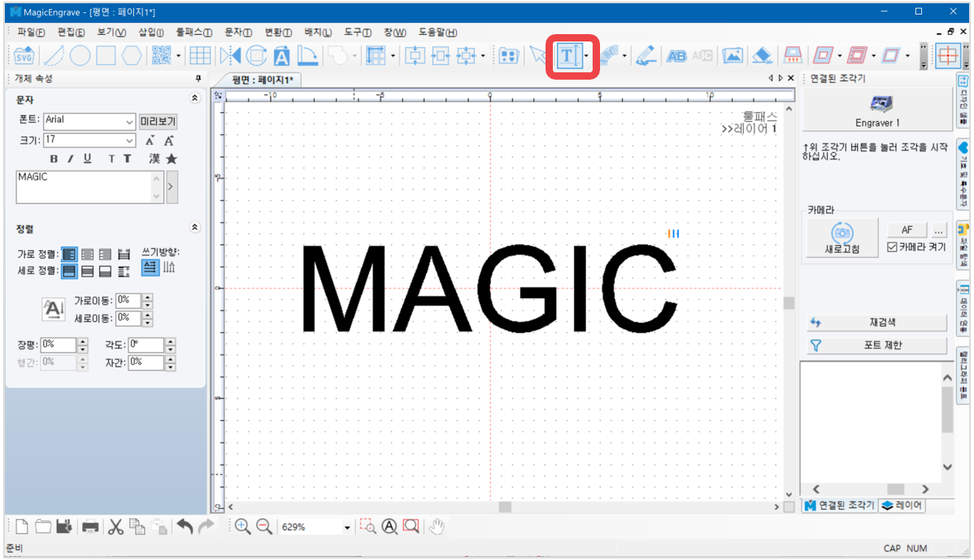Toggle the 카메라 켜기 checkbox

click(893, 247)
